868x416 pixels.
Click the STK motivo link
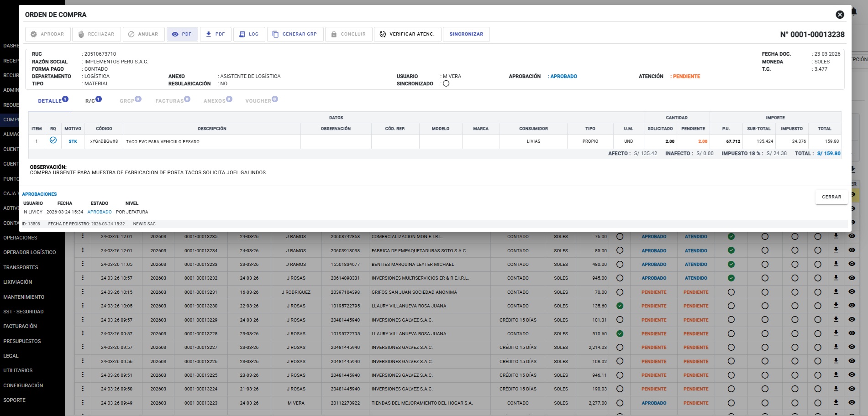(73, 141)
